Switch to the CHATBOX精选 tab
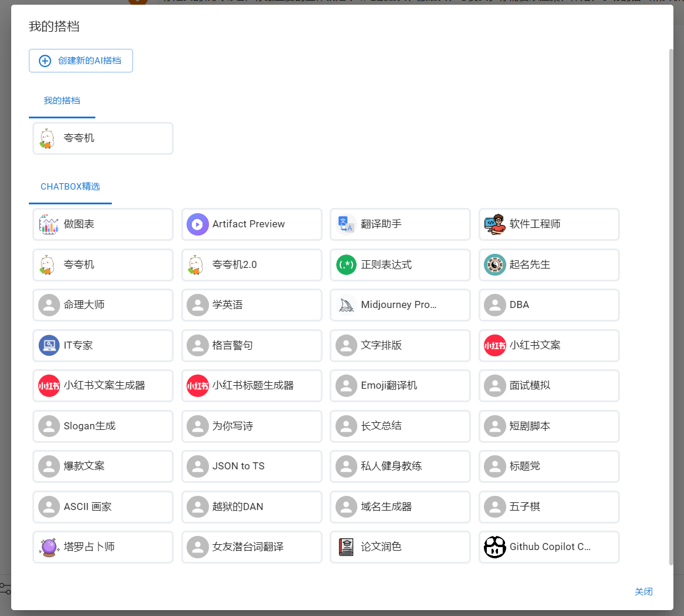The width and height of the screenshot is (684, 616). pos(70,187)
